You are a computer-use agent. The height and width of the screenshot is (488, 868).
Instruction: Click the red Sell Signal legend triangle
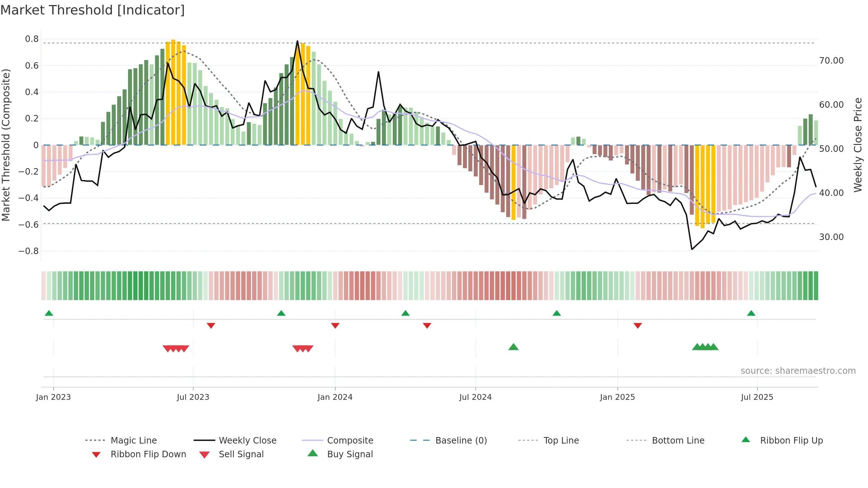[204, 455]
